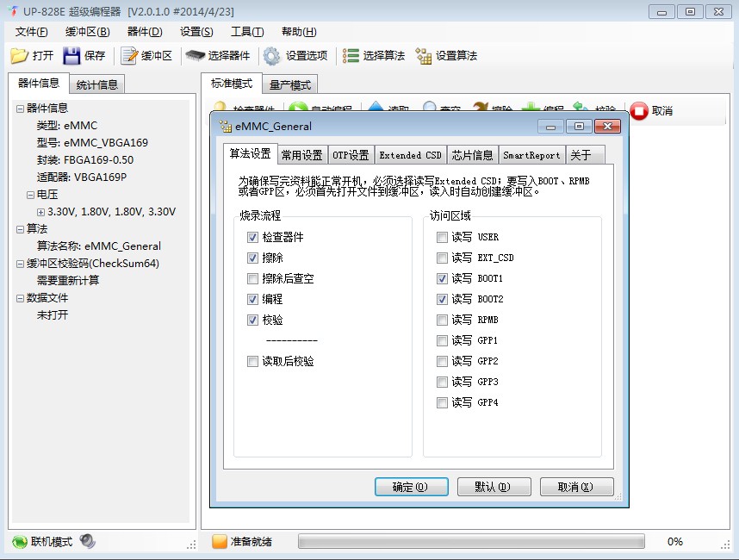Select the 标准模式 tab

(x=232, y=84)
